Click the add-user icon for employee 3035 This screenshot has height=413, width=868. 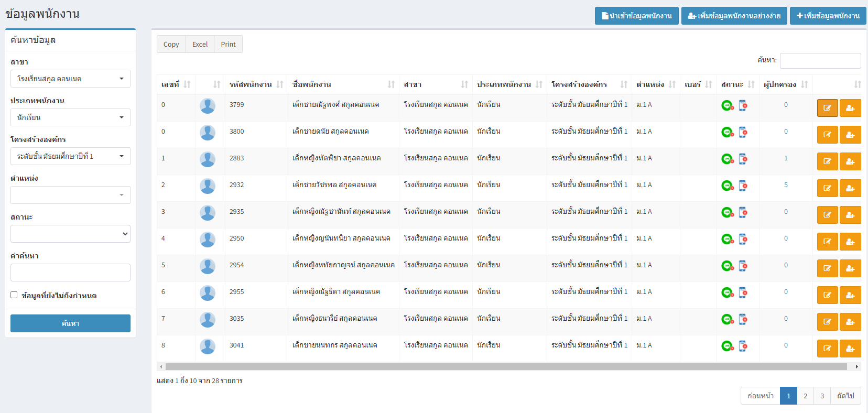[850, 322]
